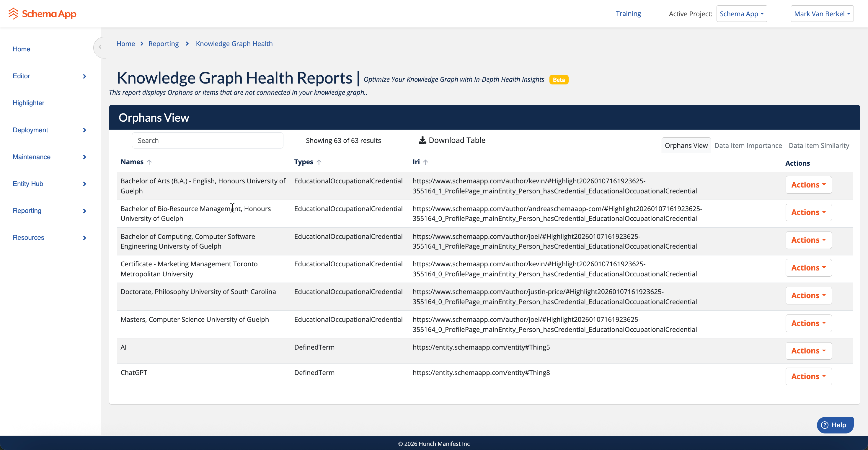Click the Download Table icon
This screenshot has width=868, height=450.
(x=422, y=140)
